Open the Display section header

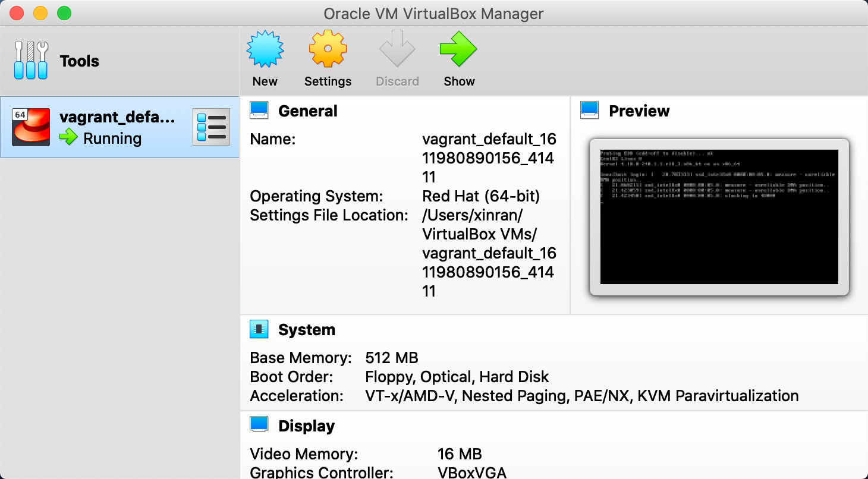(x=306, y=426)
